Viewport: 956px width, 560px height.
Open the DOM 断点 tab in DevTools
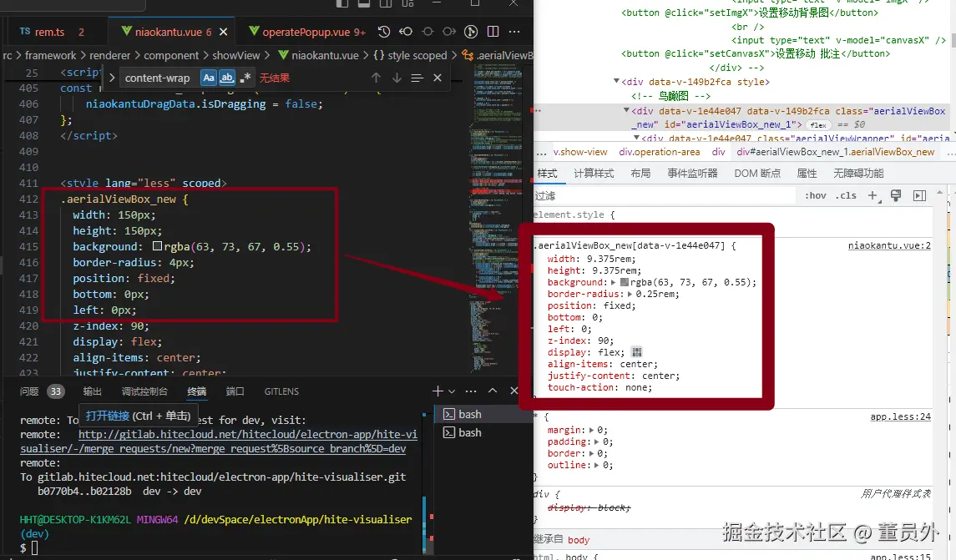click(757, 173)
